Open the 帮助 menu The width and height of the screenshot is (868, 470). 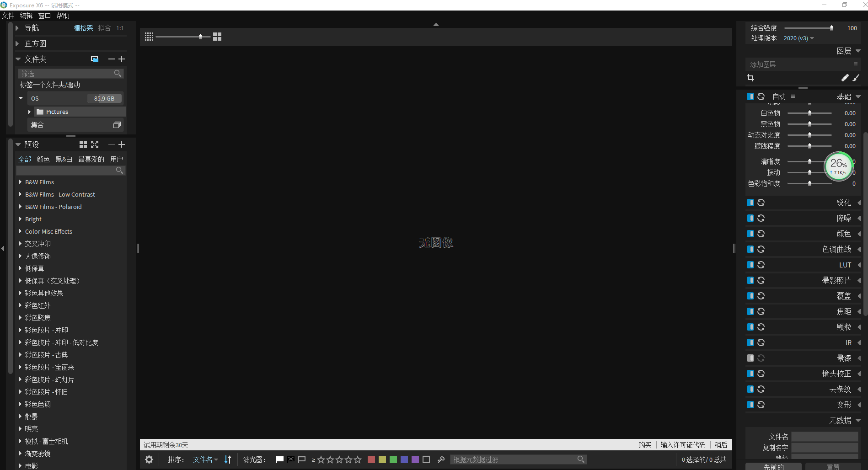coord(63,16)
